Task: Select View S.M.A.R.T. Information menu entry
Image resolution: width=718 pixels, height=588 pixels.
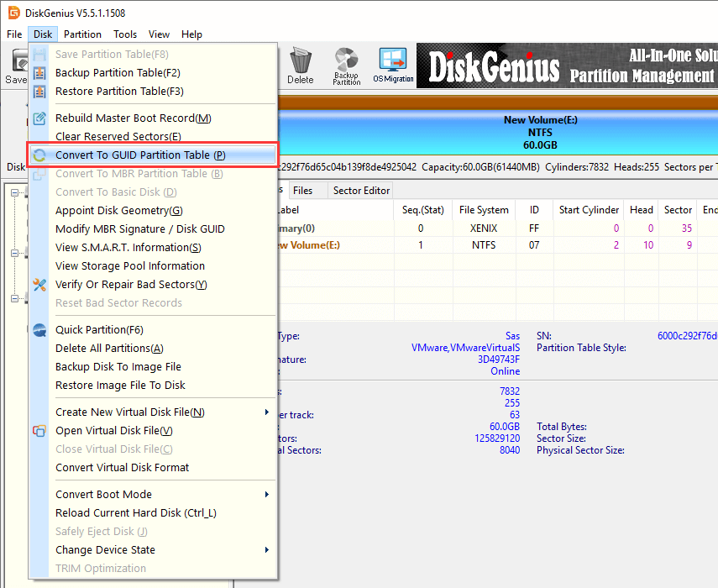Action: (128, 248)
